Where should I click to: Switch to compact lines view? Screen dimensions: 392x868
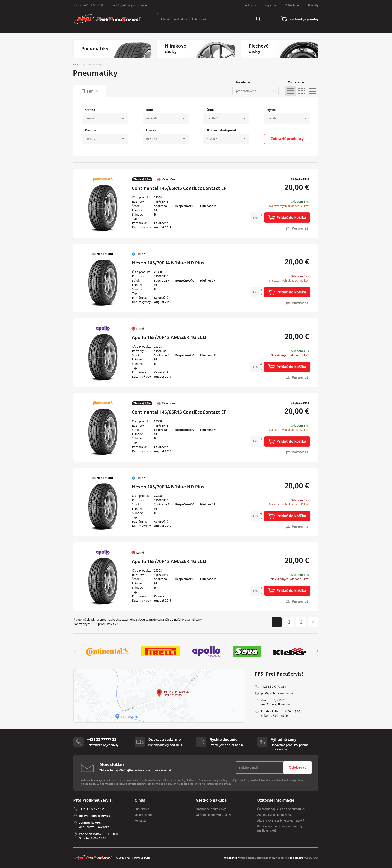(313, 91)
